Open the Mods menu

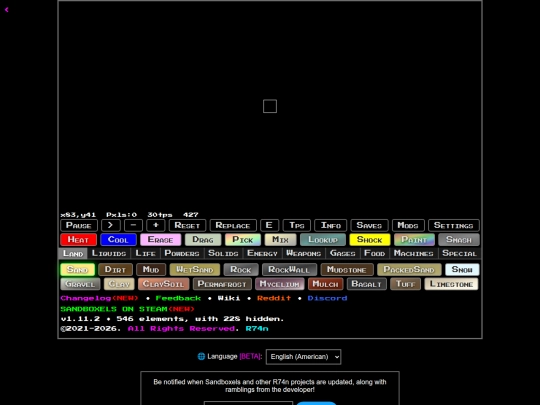click(408, 225)
